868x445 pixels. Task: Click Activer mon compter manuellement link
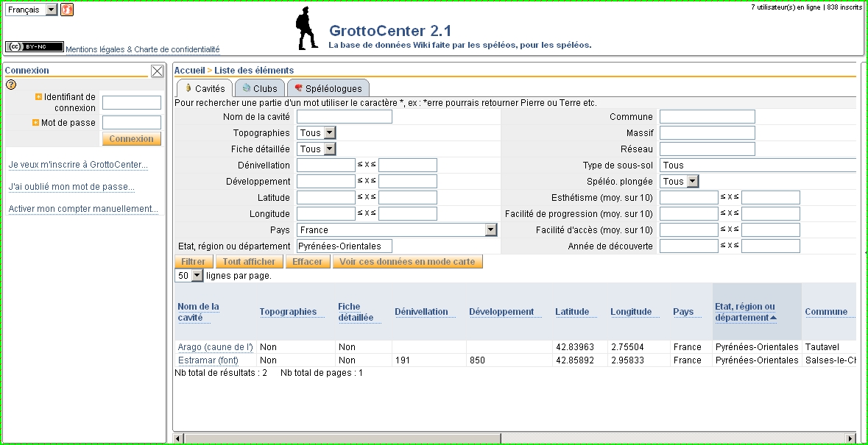[83, 209]
